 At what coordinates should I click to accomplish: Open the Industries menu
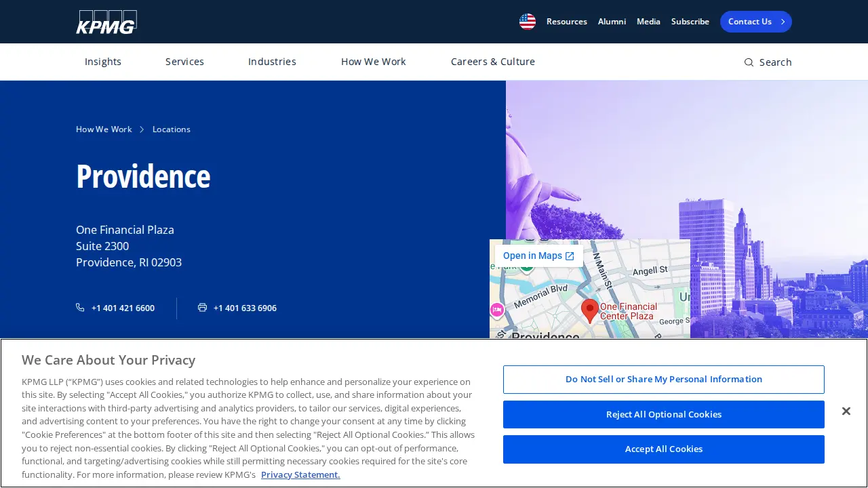[x=272, y=62]
